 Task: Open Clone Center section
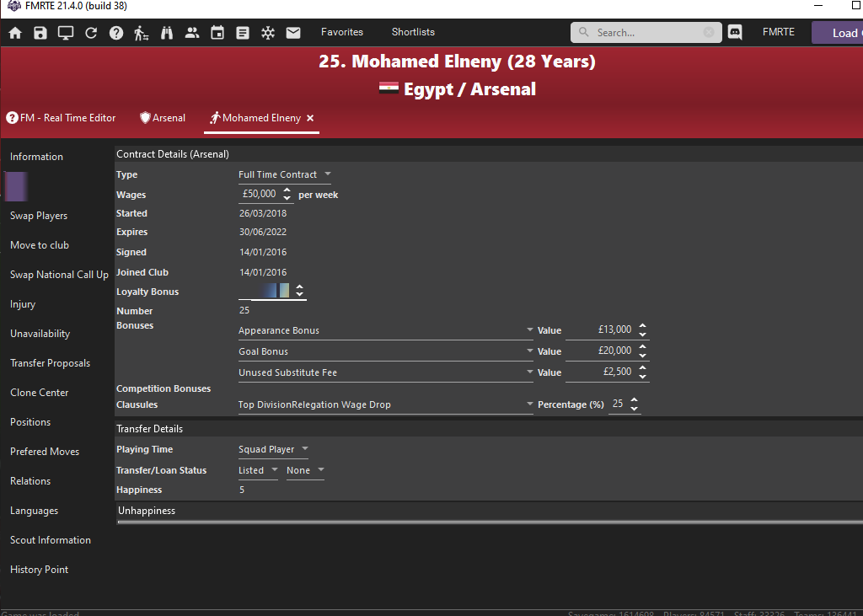[x=39, y=393]
